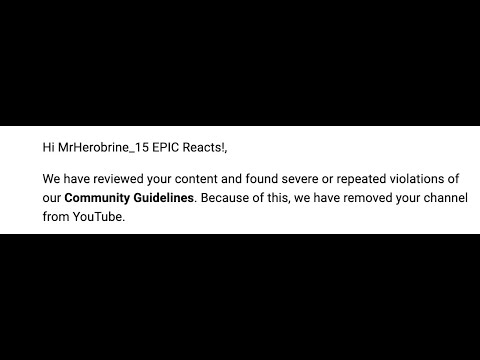The height and width of the screenshot is (360, 480).
Task: Click the word 'found' in the message
Action: [262, 179]
